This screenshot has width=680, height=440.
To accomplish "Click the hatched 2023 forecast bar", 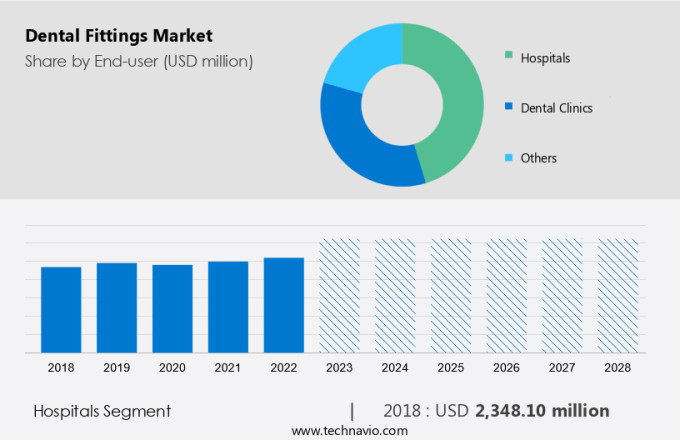I will tap(339, 295).
